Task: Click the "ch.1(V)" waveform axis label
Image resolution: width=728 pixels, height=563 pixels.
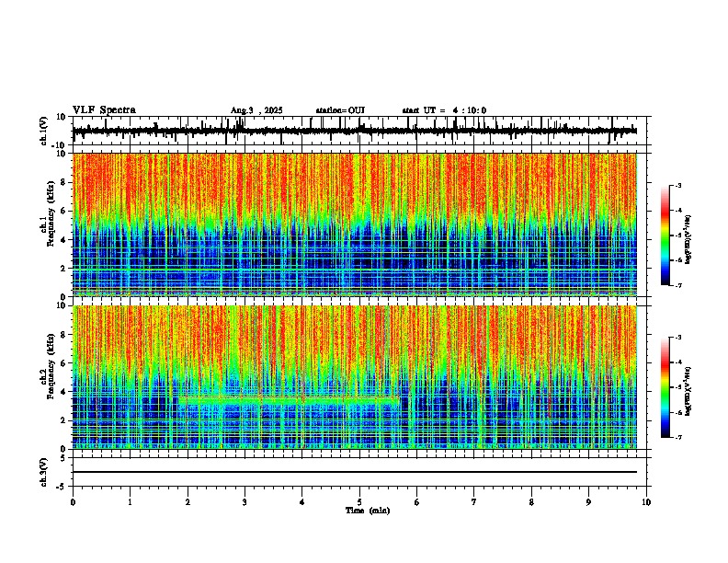Action: (x=44, y=131)
